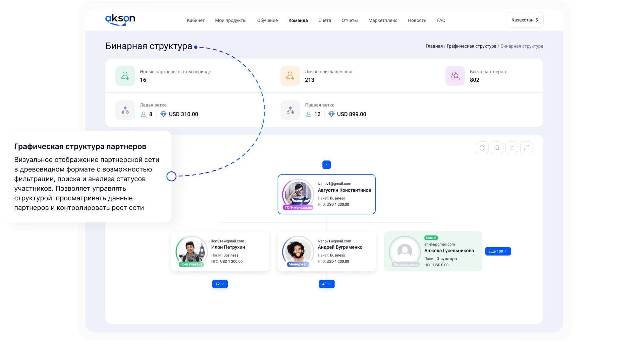Image resolution: width=644 pixels, height=346 pixels.
Task: Open search in the structure tree
Action: (497, 148)
